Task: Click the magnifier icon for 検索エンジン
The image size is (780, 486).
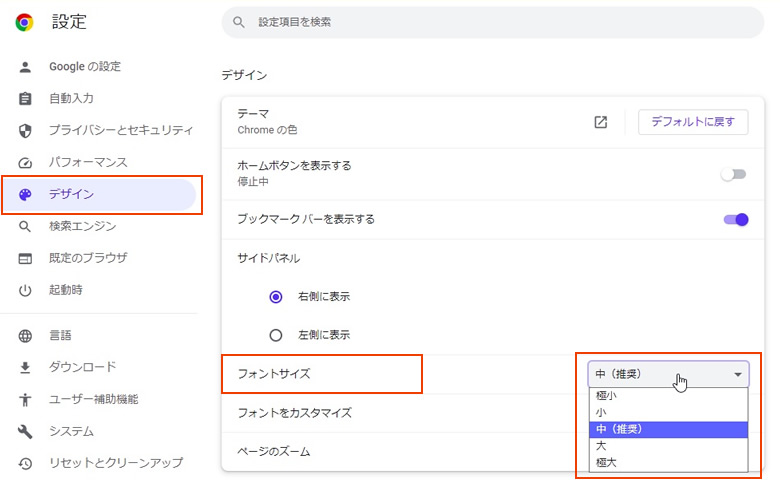Action: click(x=26, y=227)
